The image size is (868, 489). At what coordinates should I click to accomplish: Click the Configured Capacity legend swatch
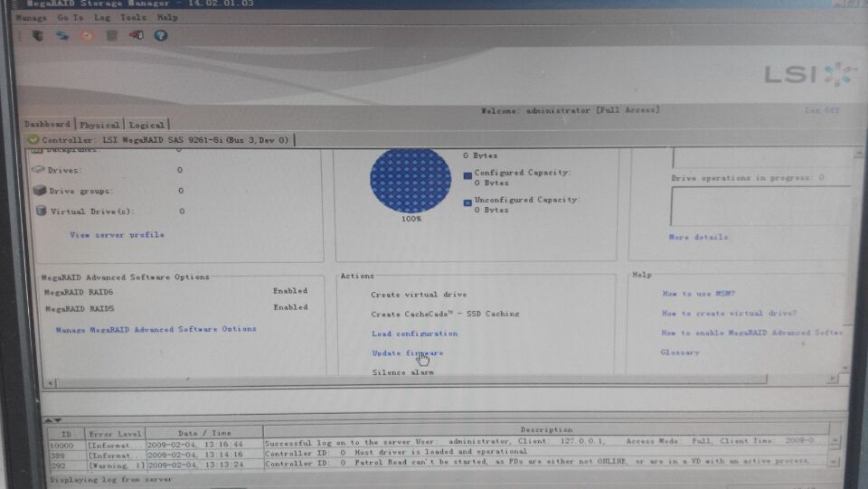[x=467, y=176]
